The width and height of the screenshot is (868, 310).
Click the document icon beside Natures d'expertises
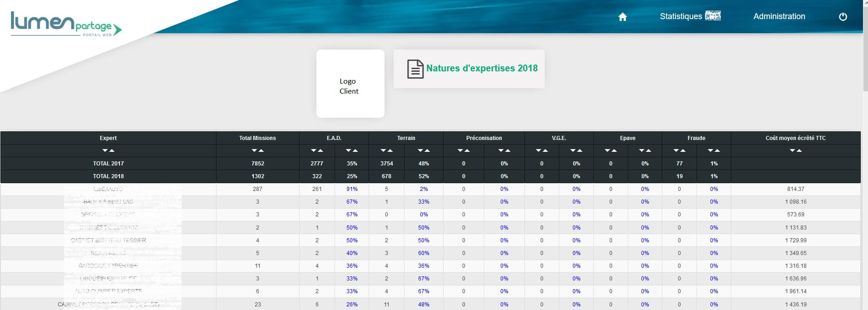tap(415, 69)
